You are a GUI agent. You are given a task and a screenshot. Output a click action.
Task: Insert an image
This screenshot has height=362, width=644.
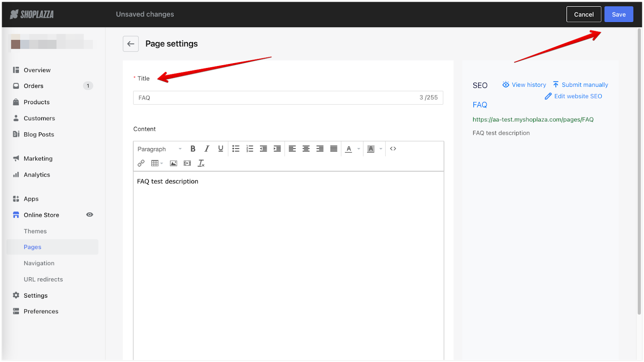tap(173, 163)
